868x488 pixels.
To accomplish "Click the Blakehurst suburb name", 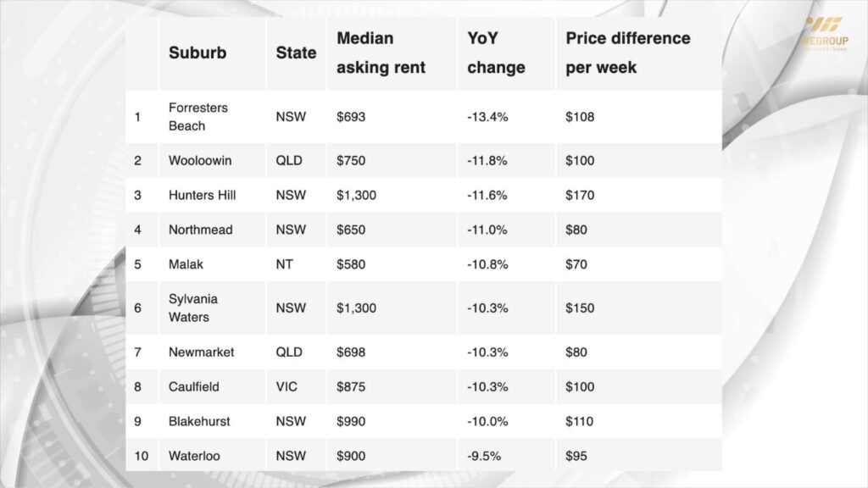I will click(x=199, y=421).
